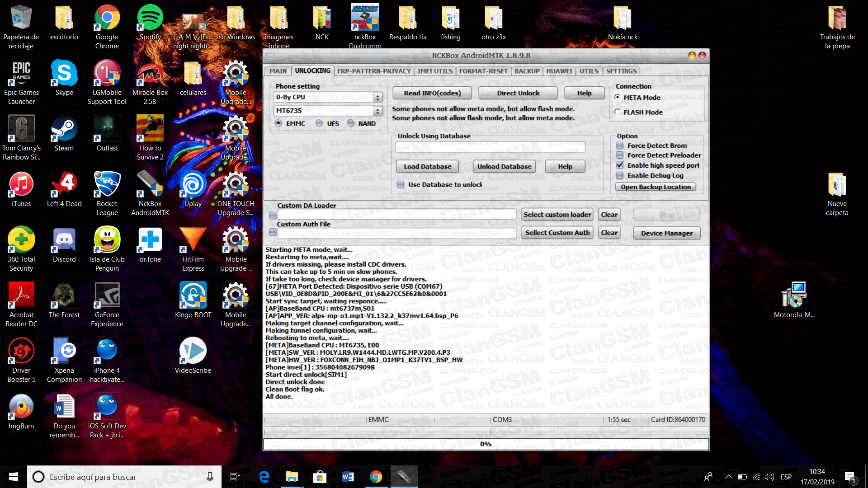Launch VideoScribe desktop icon
Screen dimensions: 868x488
pyautogui.click(x=193, y=356)
